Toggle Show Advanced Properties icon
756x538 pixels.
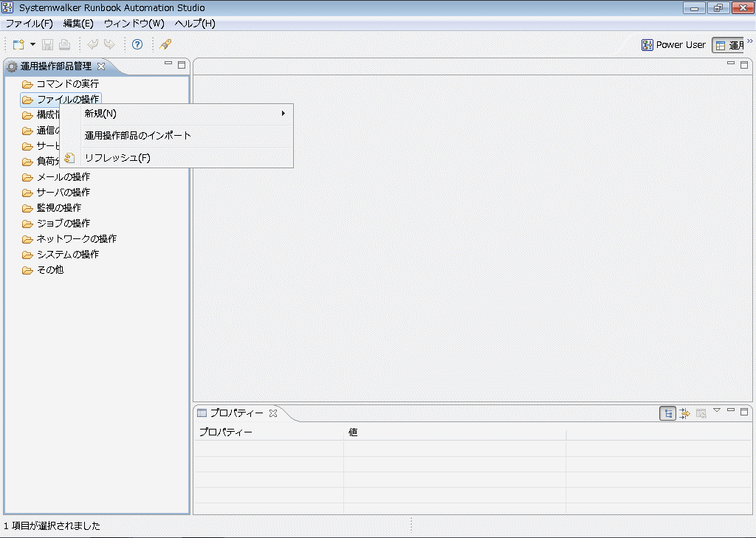click(684, 413)
